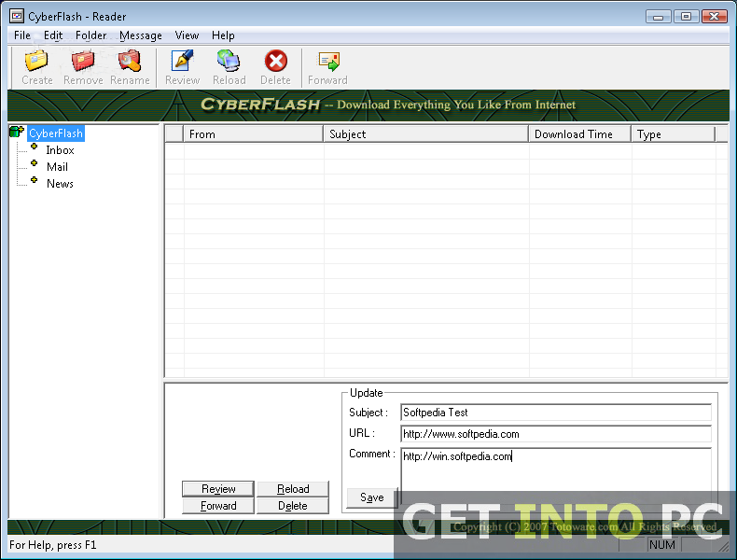This screenshot has width=737, height=560.
Task: Select the News folder
Action: tap(60, 184)
